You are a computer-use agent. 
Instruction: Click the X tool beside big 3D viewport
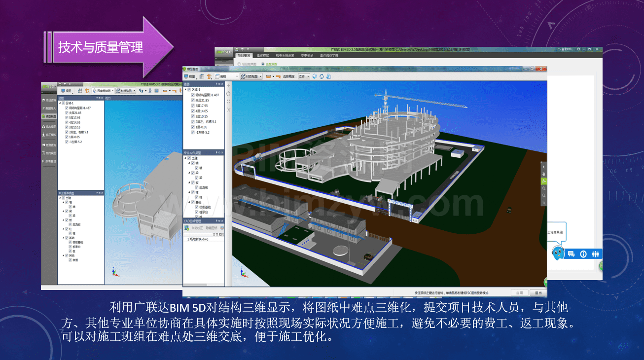coord(228,109)
